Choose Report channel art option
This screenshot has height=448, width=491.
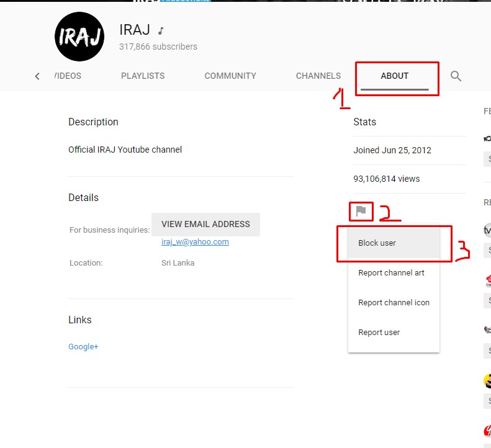click(x=394, y=272)
